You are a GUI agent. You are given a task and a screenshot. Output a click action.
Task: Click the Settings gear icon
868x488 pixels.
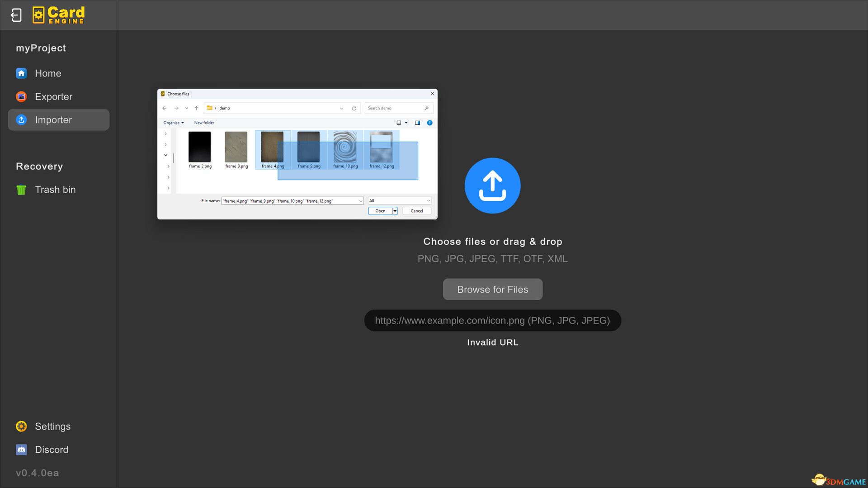(x=21, y=426)
